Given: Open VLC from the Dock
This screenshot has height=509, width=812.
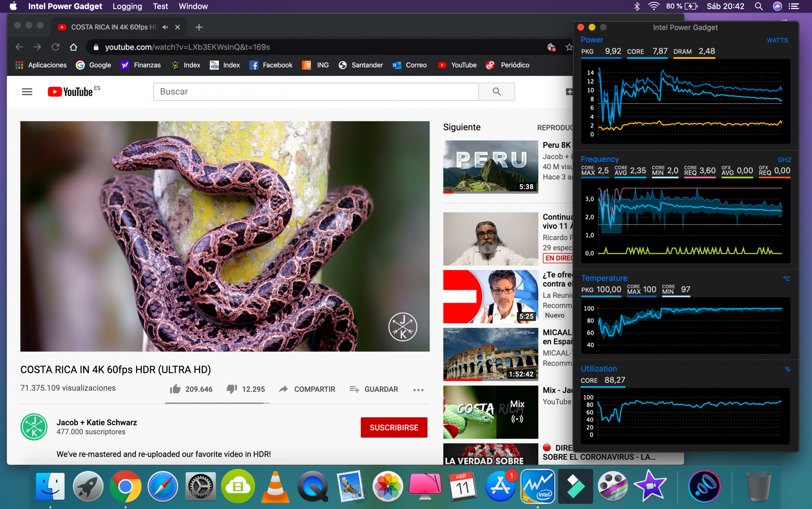Looking at the screenshot, I should click(x=275, y=486).
